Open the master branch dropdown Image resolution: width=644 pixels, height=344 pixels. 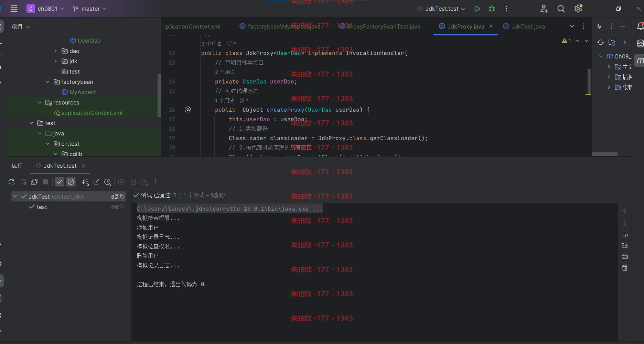click(x=90, y=9)
